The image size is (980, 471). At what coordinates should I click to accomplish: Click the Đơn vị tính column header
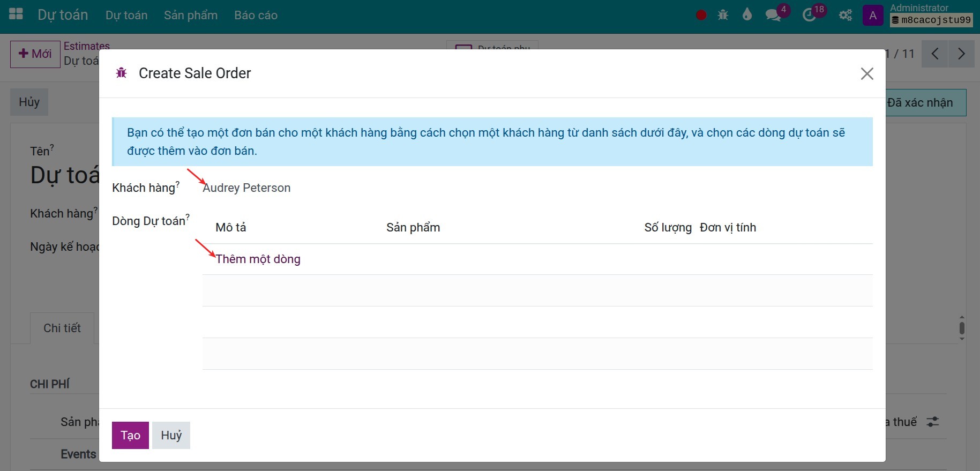coord(728,227)
